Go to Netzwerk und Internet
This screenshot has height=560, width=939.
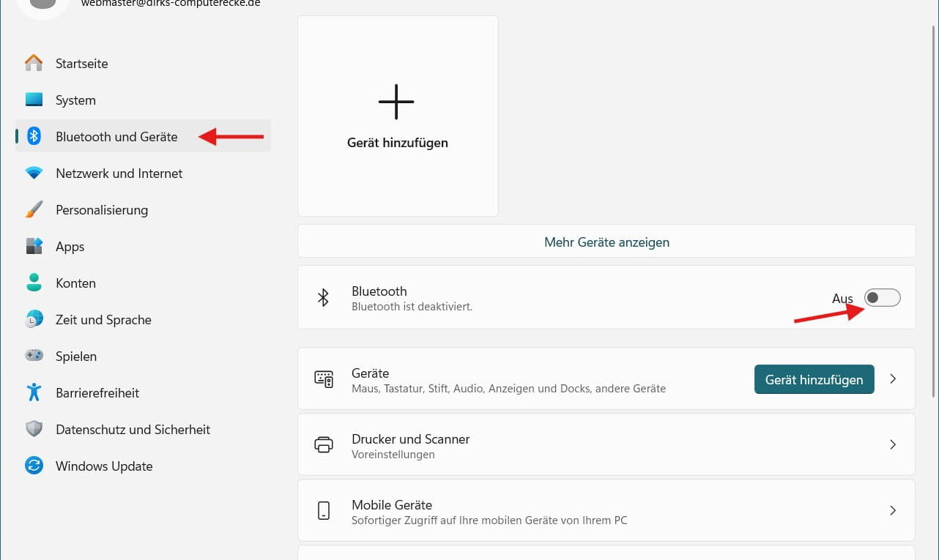143,173
